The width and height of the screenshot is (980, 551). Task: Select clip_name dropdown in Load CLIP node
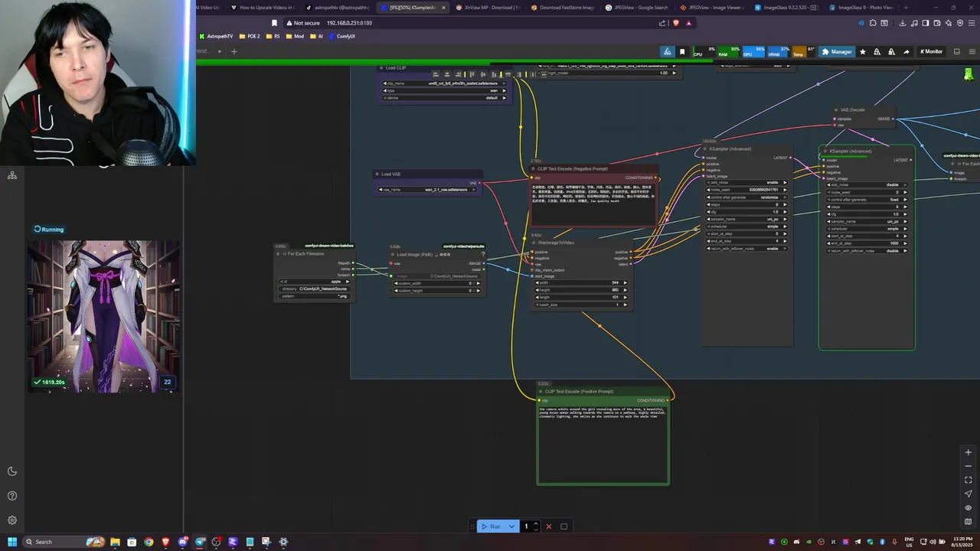point(444,83)
